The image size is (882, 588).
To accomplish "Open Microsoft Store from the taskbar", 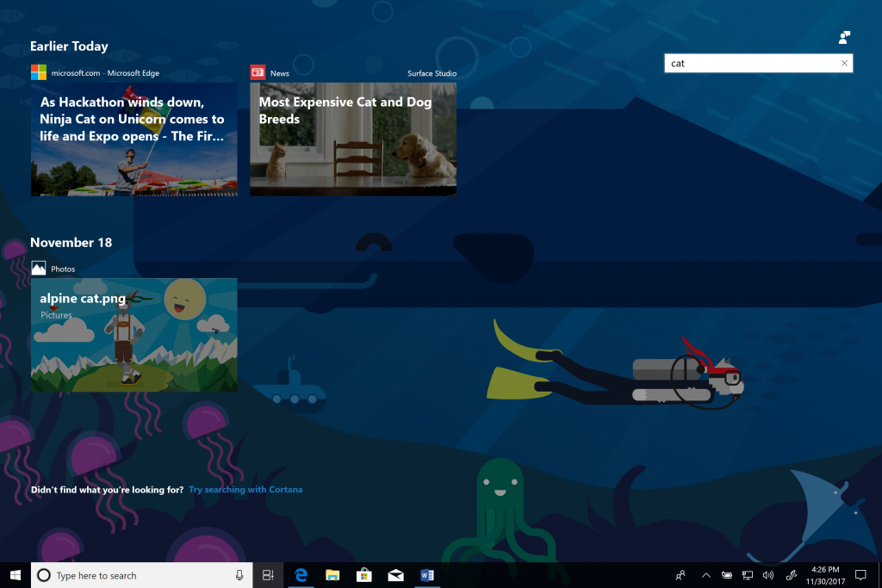I will tap(363, 575).
